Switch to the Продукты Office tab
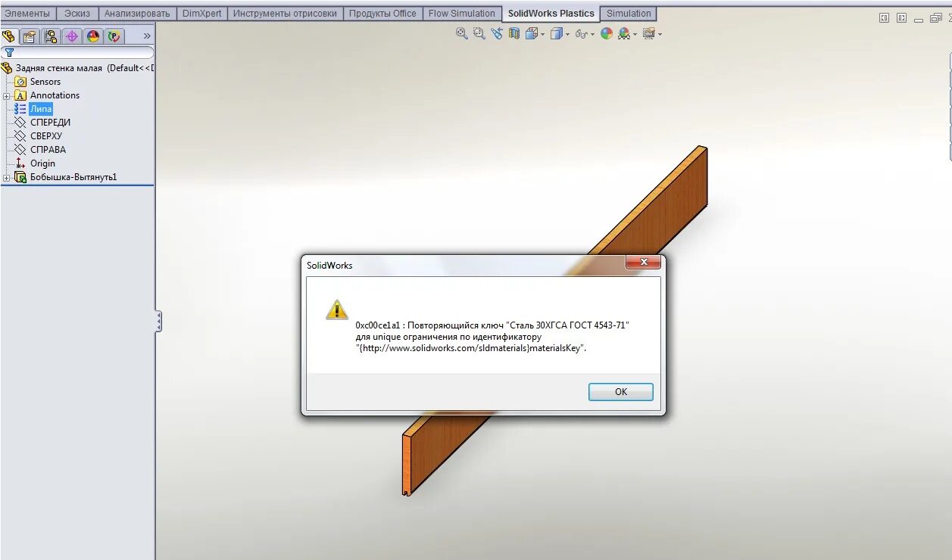The height and width of the screenshot is (560, 952). (x=382, y=14)
